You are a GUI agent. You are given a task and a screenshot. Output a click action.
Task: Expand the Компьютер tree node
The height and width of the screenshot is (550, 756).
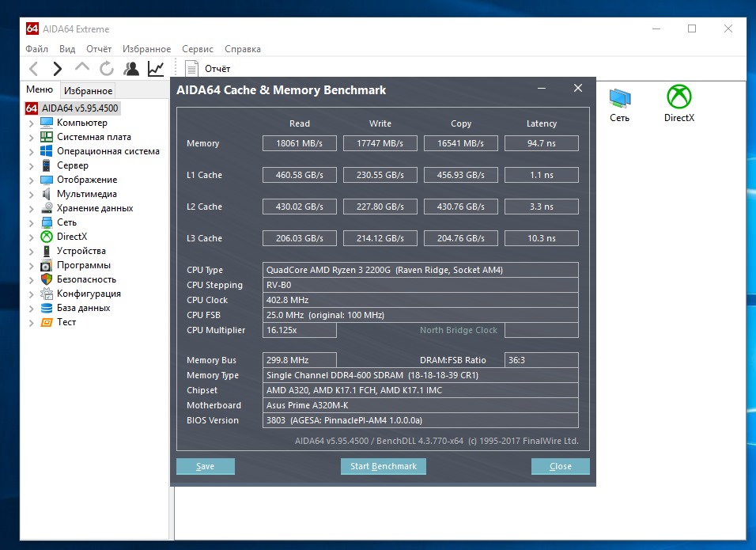32,123
